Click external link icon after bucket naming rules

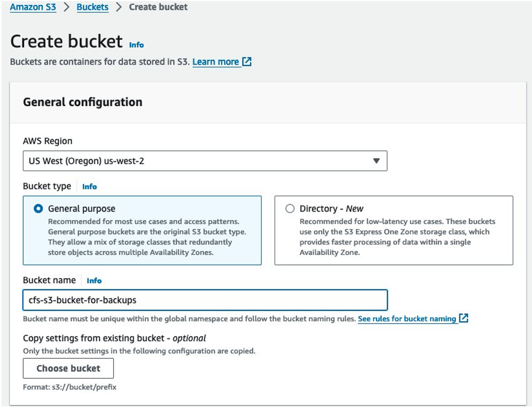pos(463,318)
